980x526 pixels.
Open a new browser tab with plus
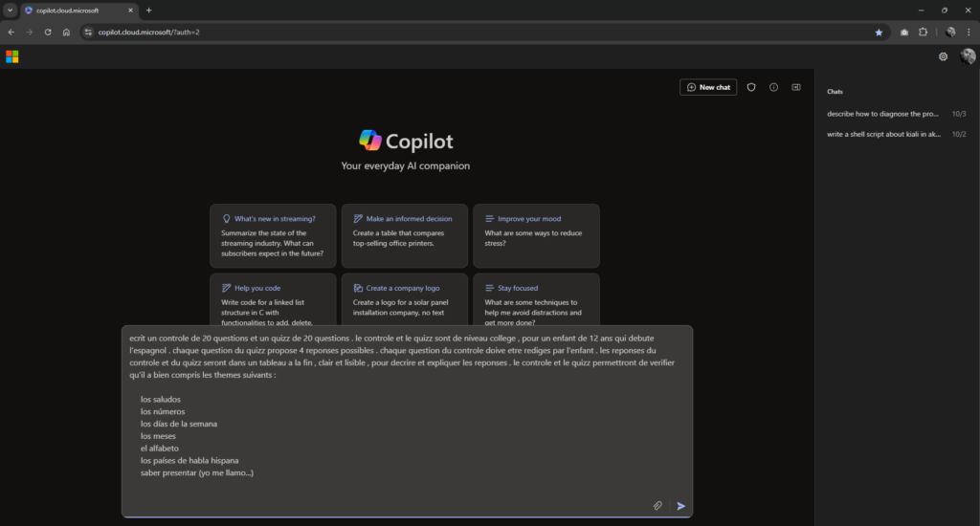tap(148, 10)
